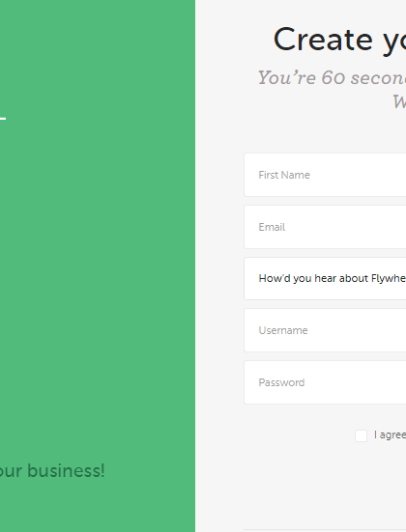Click the "I agree" label text
The image size is (406, 532).
click(390, 434)
